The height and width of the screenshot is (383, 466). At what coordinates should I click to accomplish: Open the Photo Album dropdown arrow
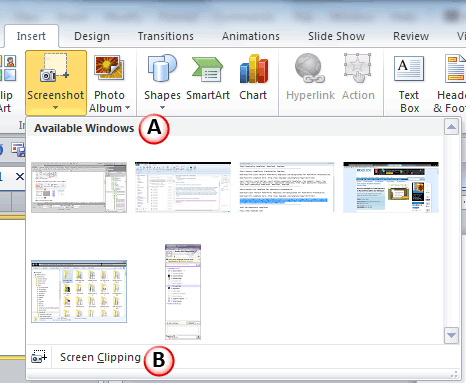(x=127, y=108)
